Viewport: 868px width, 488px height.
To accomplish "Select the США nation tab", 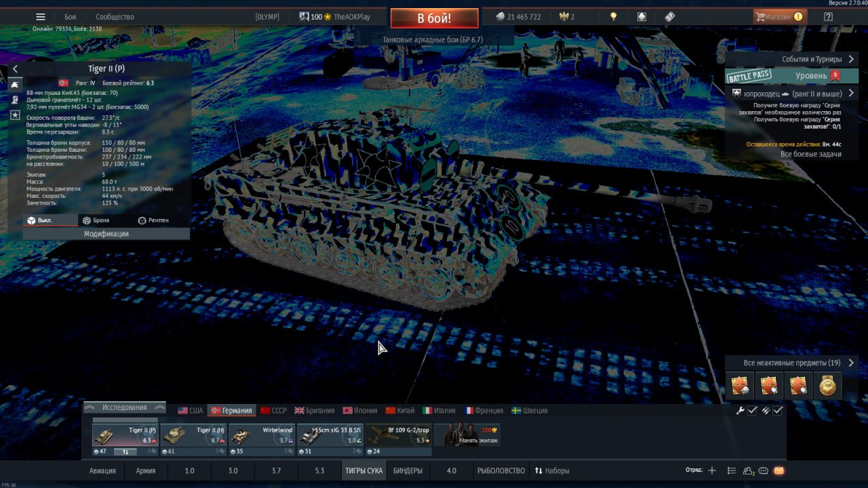I will pyautogui.click(x=191, y=411).
